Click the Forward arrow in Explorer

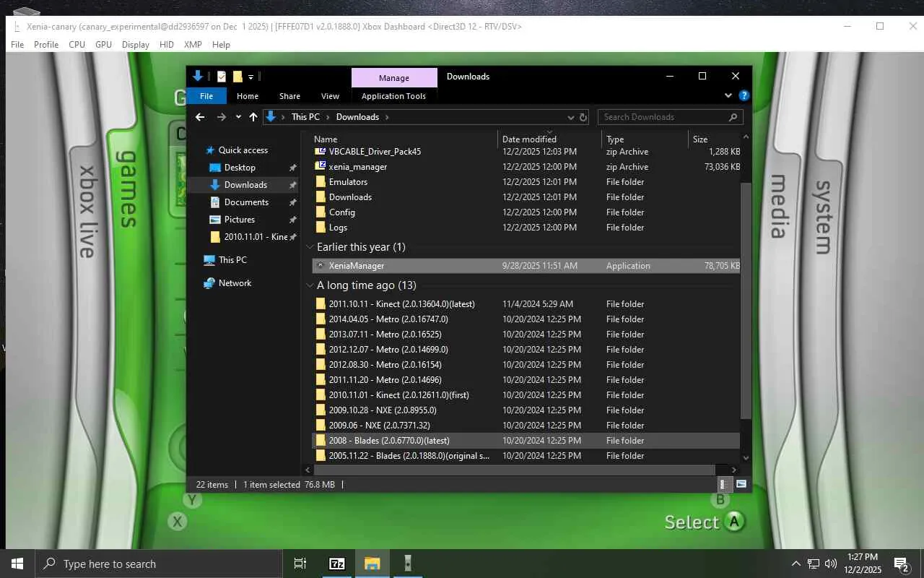pyautogui.click(x=222, y=117)
